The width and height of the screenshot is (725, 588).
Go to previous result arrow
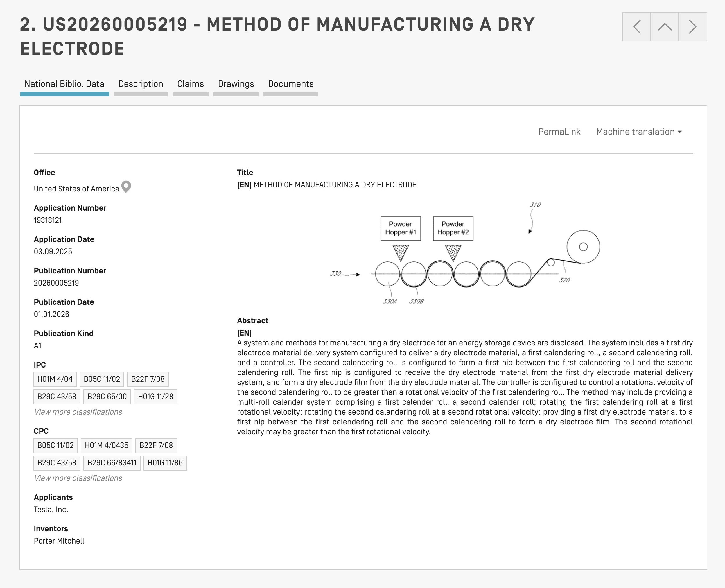click(x=637, y=27)
